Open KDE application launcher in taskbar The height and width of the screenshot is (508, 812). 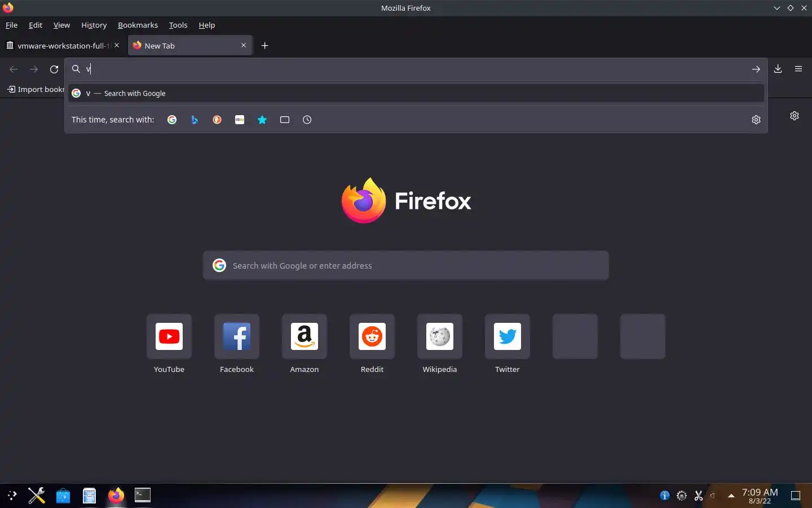12,496
